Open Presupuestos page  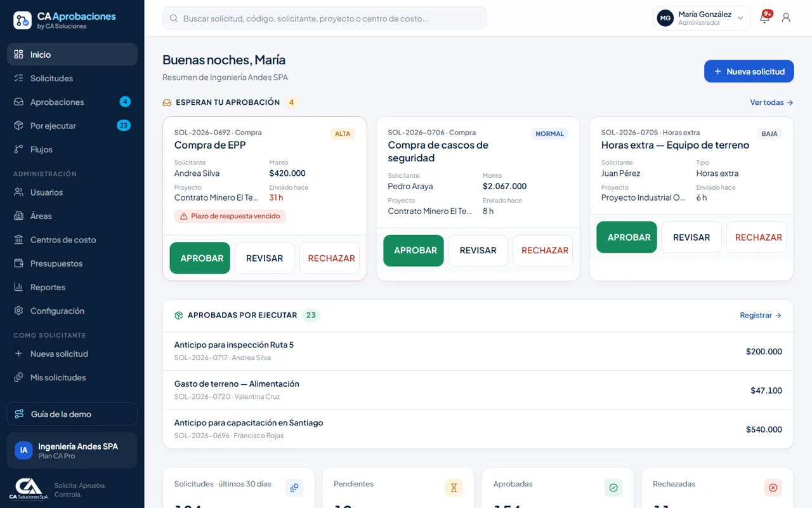(72, 263)
